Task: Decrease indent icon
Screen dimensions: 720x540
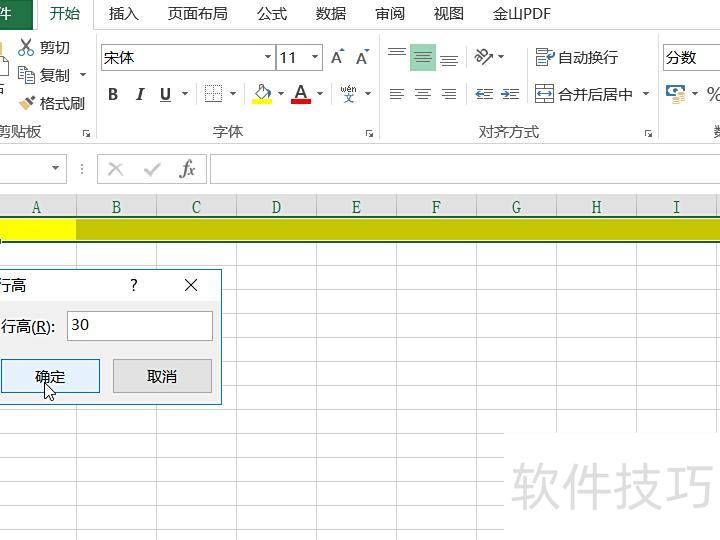Action: tap(484, 94)
